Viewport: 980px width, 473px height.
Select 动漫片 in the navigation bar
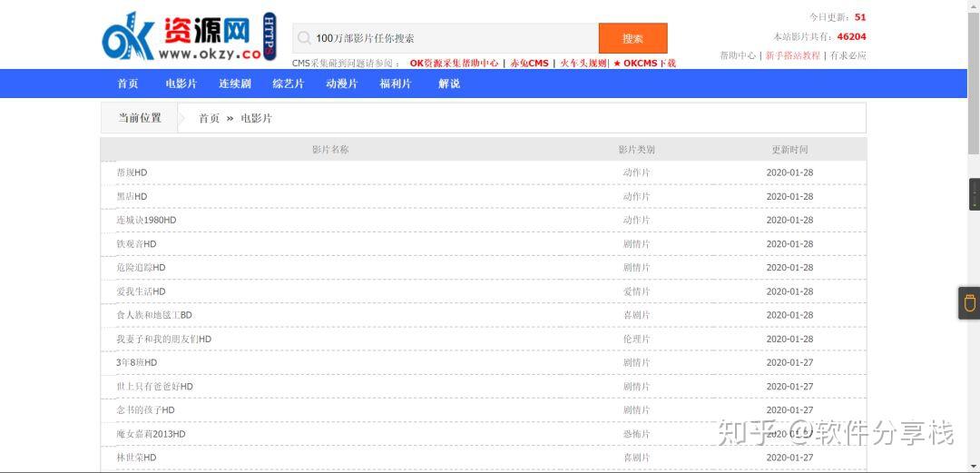tap(341, 84)
